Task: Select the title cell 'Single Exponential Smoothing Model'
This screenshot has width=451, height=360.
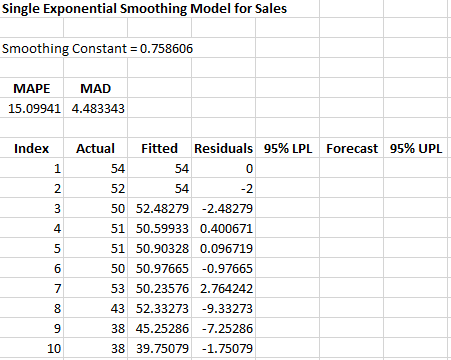Action: pyautogui.click(x=144, y=9)
